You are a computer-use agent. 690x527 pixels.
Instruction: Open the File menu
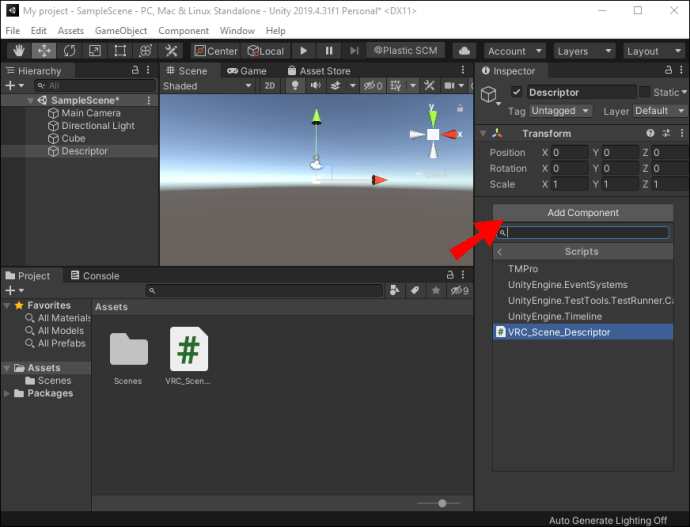(13, 31)
